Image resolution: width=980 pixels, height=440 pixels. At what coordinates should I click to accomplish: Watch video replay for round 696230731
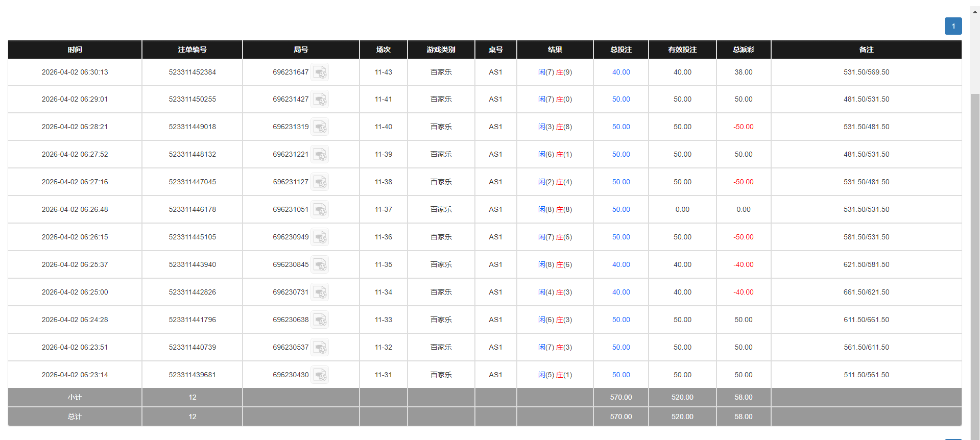(320, 292)
